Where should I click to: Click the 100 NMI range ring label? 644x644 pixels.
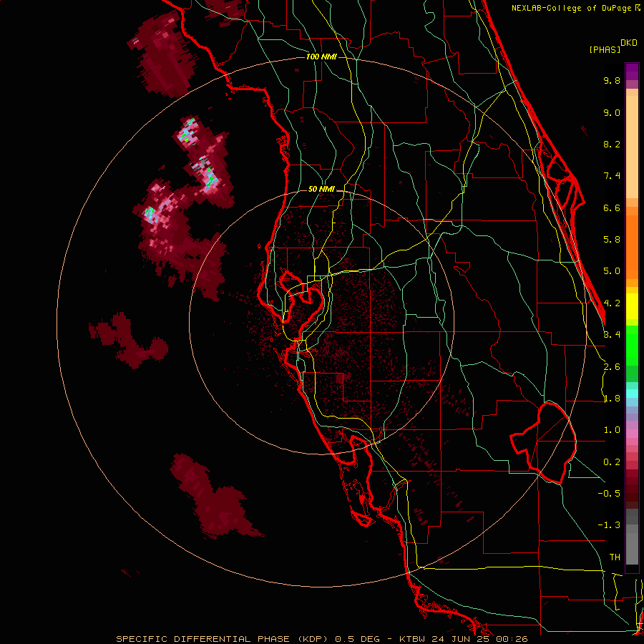[321, 57]
